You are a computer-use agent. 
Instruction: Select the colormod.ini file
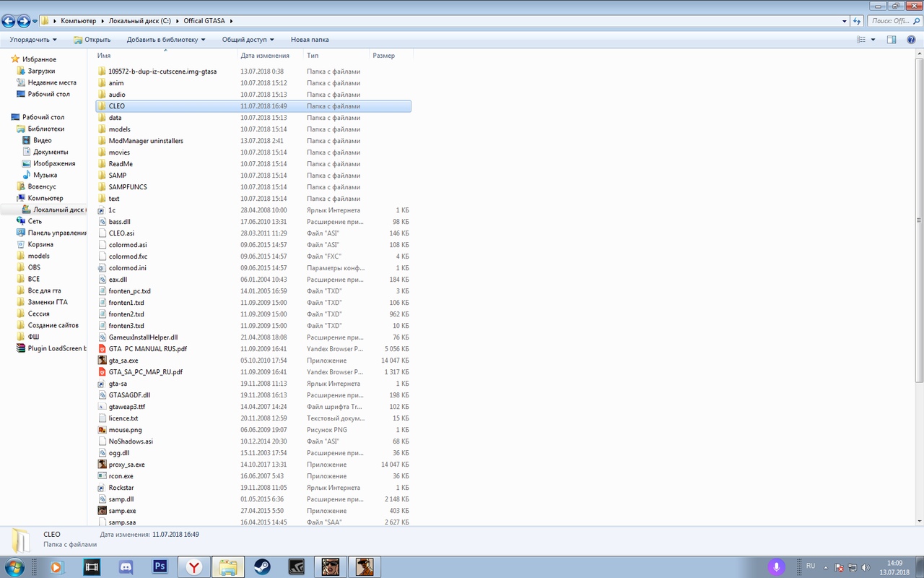click(253, 268)
